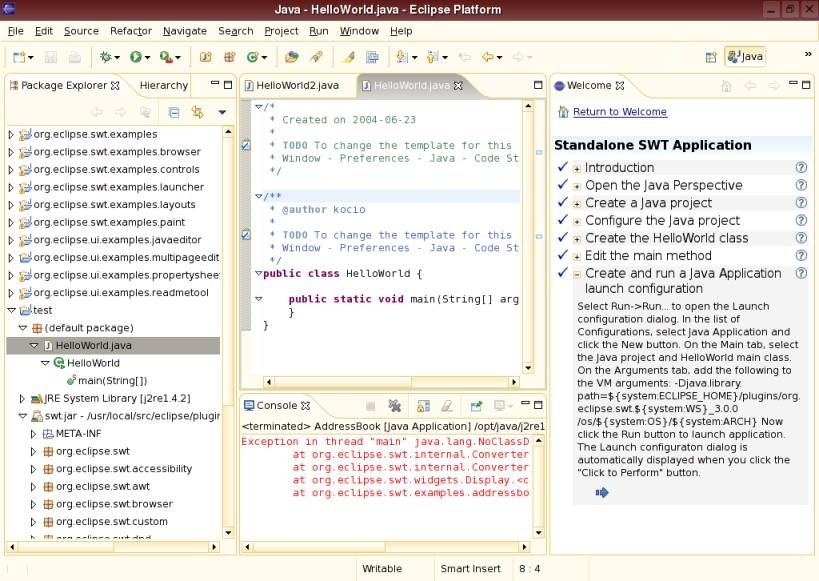The width and height of the screenshot is (819, 581).
Task: Toggle Scroll Lock in Console toolbar
Action: (423, 406)
